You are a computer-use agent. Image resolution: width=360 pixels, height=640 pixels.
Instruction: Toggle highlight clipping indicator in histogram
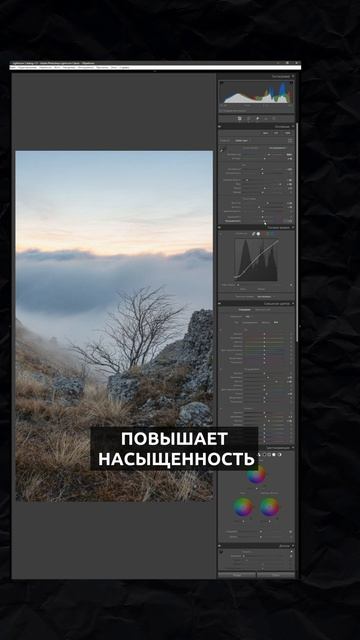click(x=291, y=82)
